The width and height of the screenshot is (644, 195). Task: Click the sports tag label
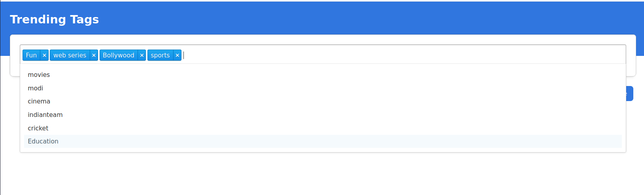coord(160,55)
